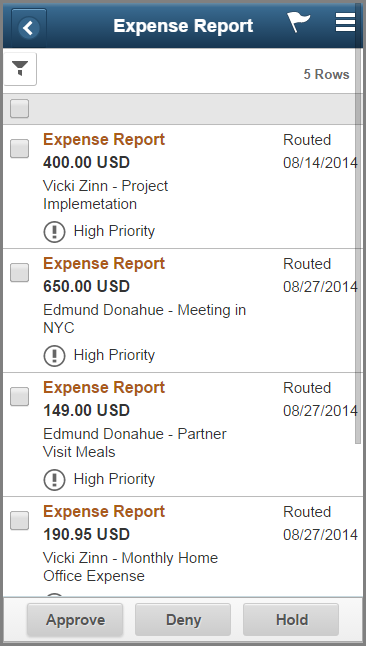Open Monthly Home Office Expense report title
This screenshot has width=366, height=646.
point(104,512)
